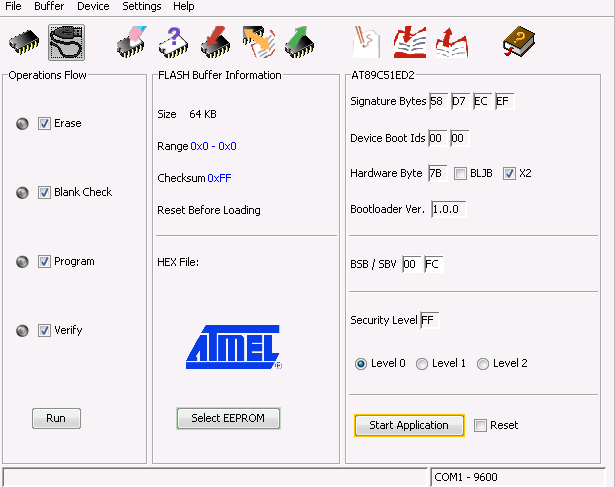The width and height of the screenshot is (615, 487).
Task: Click the Security Level field showing FF
Action: 429,320
